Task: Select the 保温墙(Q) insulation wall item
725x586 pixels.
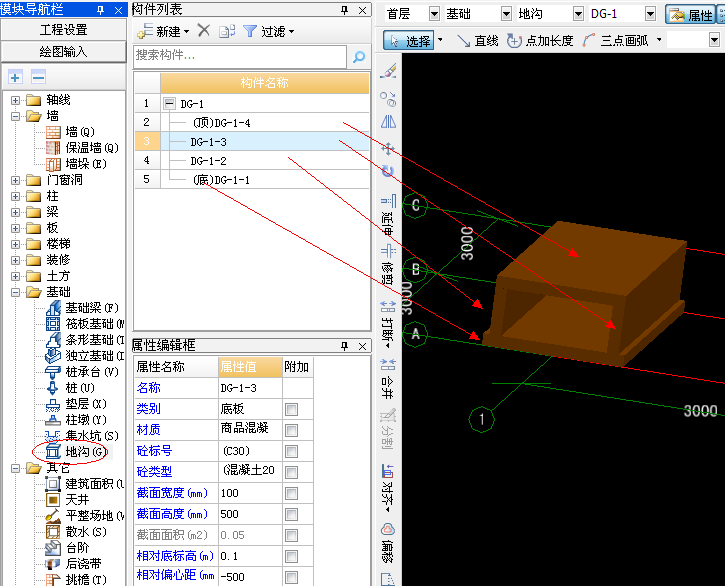Action: click(82, 148)
